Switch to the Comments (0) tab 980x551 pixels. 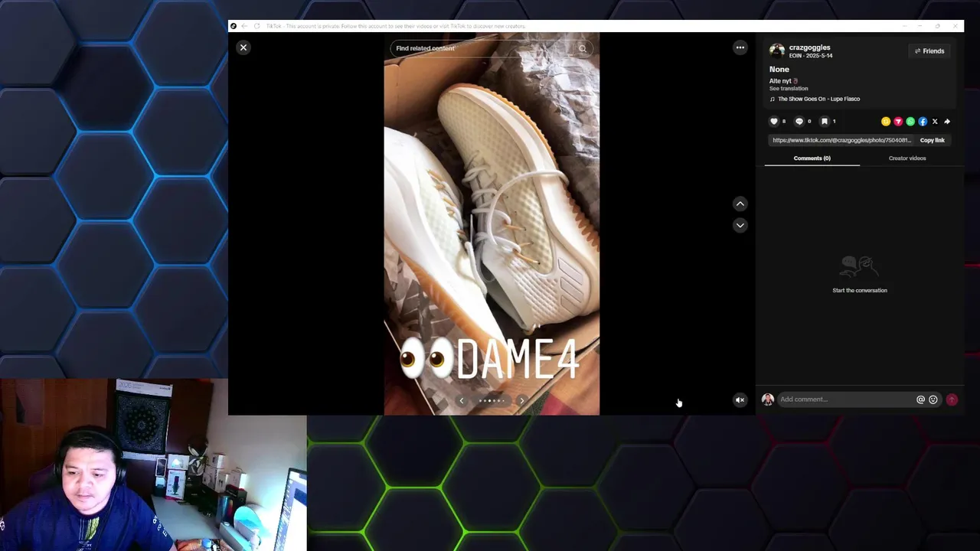click(812, 158)
